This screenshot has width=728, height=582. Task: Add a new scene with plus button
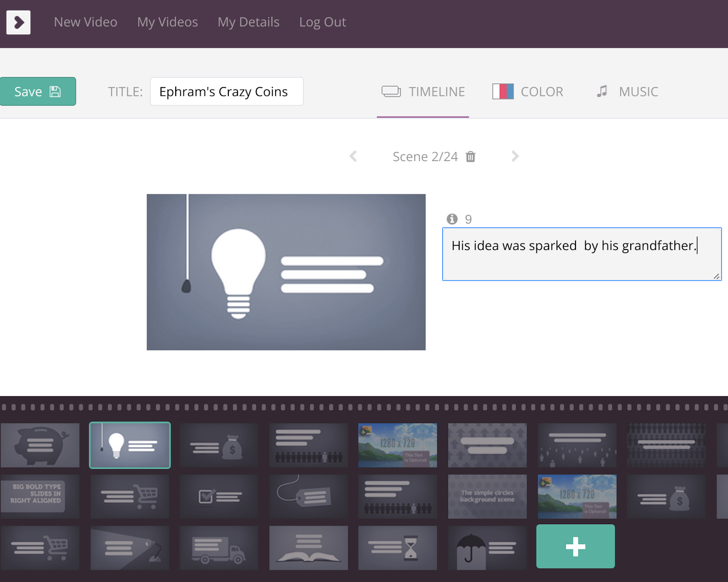[576, 547]
